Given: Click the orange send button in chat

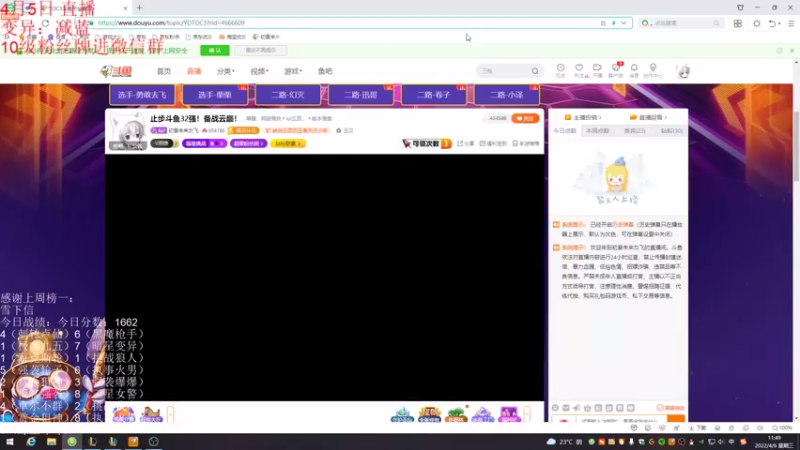Looking at the screenshot, I should [x=676, y=419].
